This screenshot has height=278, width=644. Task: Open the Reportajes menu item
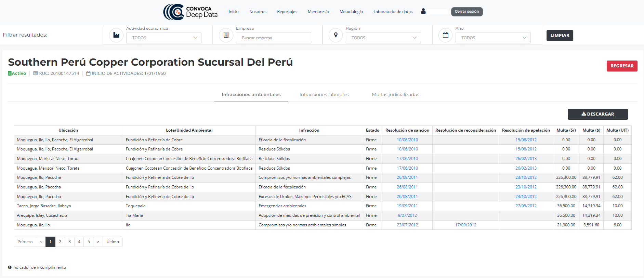[287, 12]
